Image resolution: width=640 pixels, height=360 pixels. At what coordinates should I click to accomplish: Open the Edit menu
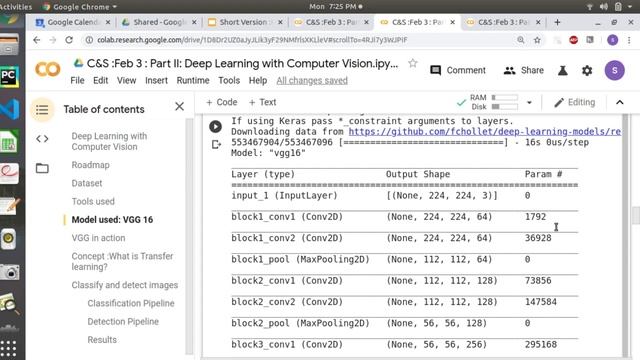[100, 80]
